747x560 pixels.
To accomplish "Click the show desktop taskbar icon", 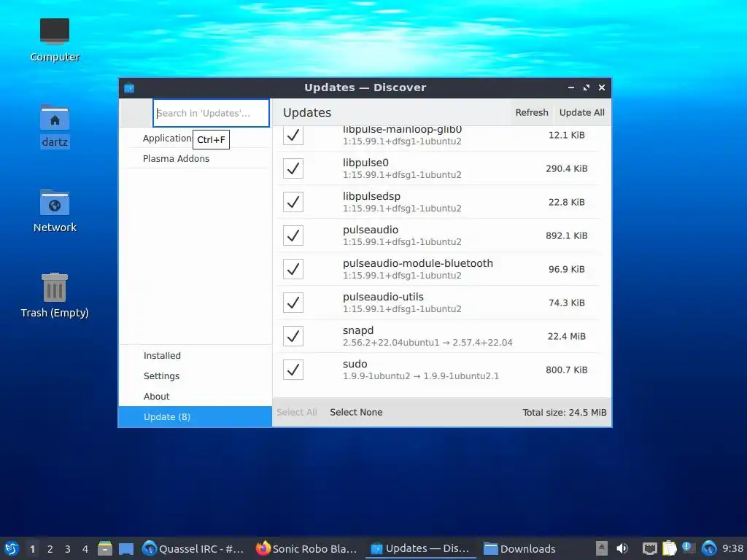I will (x=125, y=548).
